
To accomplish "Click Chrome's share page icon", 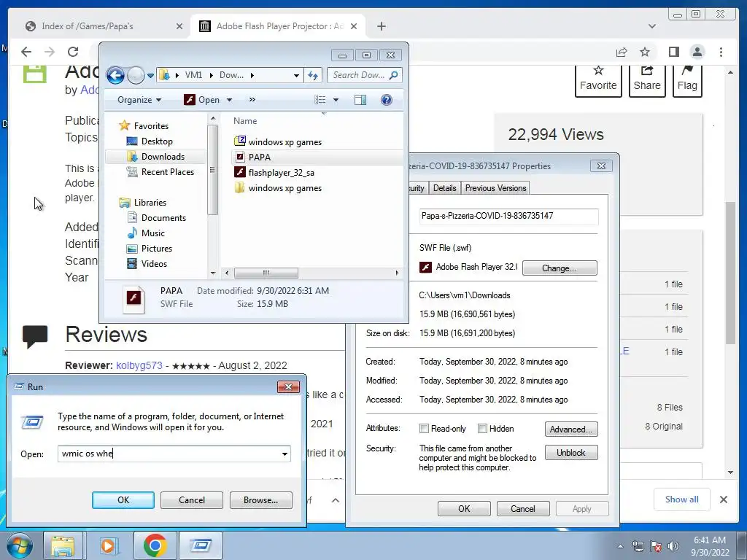I will pos(622,52).
